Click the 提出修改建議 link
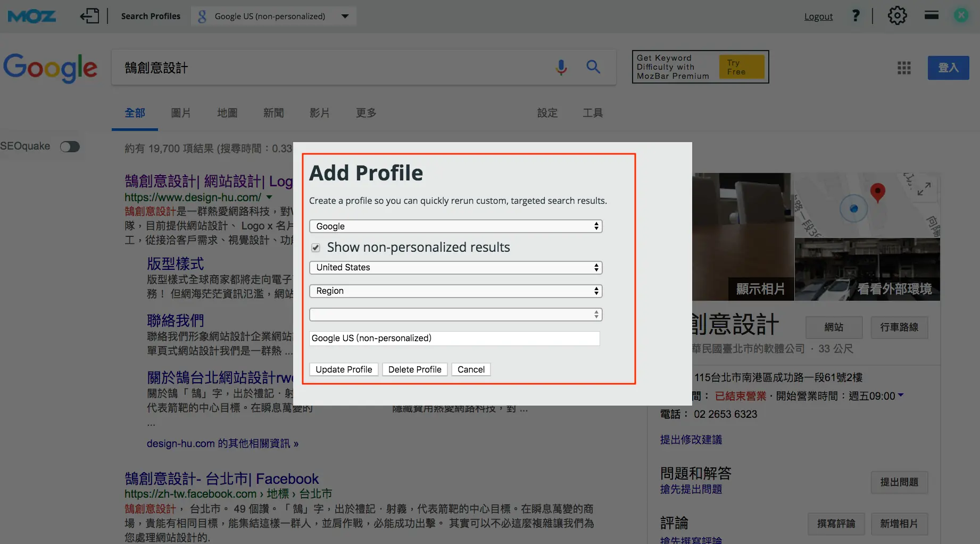Image resolution: width=980 pixels, height=544 pixels. (691, 440)
